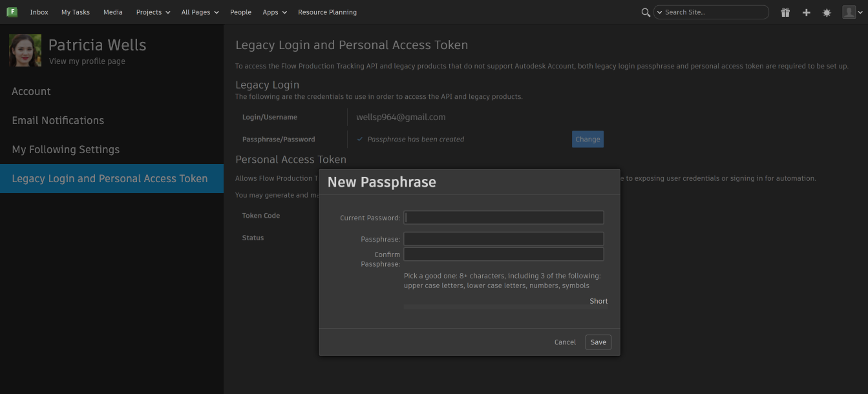This screenshot has height=394, width=868.
Task: Click the plus create icon
Action: coord(806,12)
